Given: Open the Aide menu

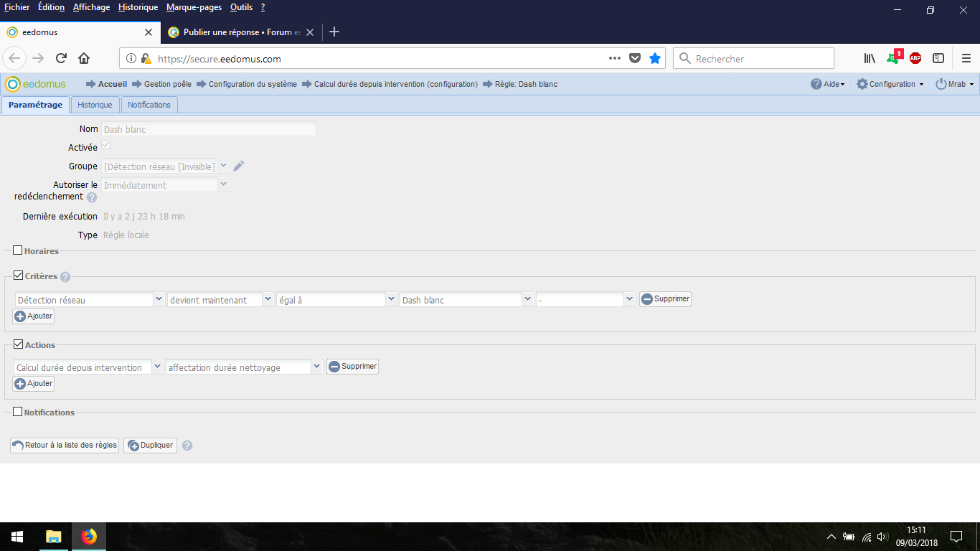Looking at the screenshot, I should coord(828,84).
